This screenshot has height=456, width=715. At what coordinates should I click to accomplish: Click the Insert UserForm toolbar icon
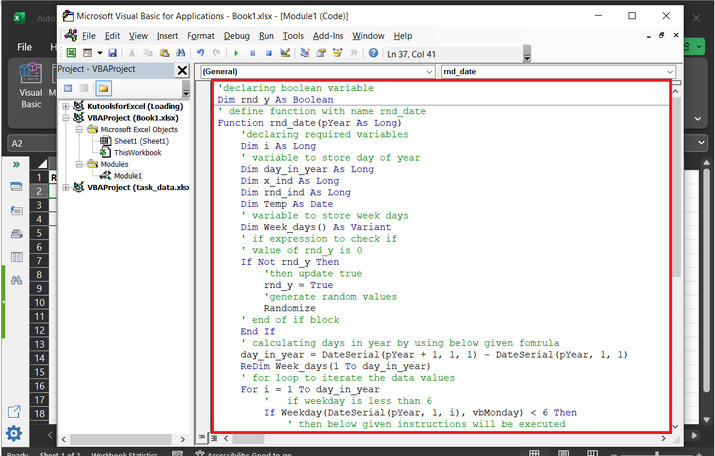(87, 53)
